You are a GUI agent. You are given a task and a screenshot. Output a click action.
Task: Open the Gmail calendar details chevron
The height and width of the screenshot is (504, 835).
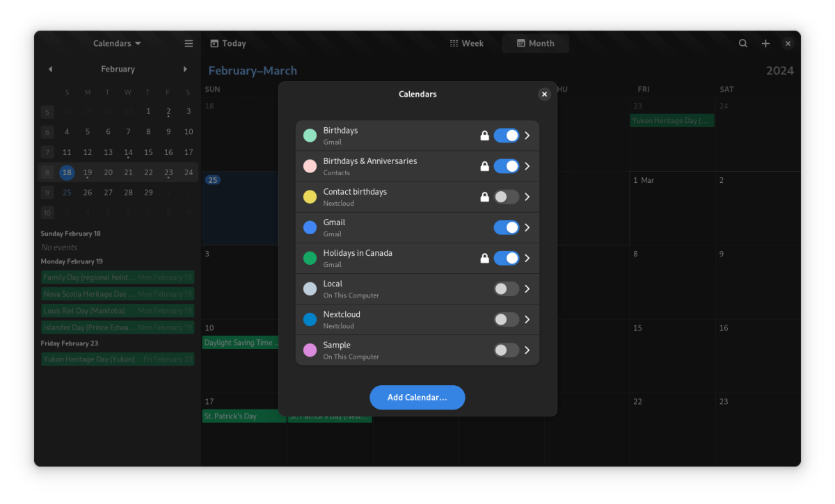pyautogui.click(x=527, y=227)
